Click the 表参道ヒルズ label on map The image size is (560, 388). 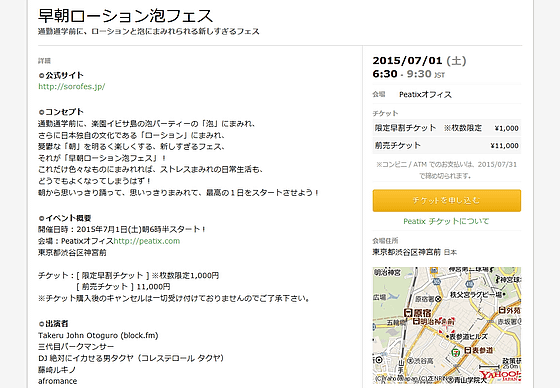pos(468,337)
